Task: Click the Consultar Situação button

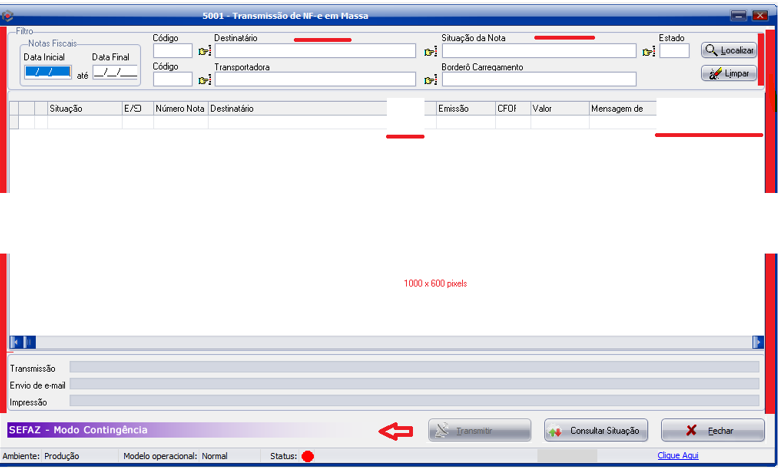Action: pos(596,431)
